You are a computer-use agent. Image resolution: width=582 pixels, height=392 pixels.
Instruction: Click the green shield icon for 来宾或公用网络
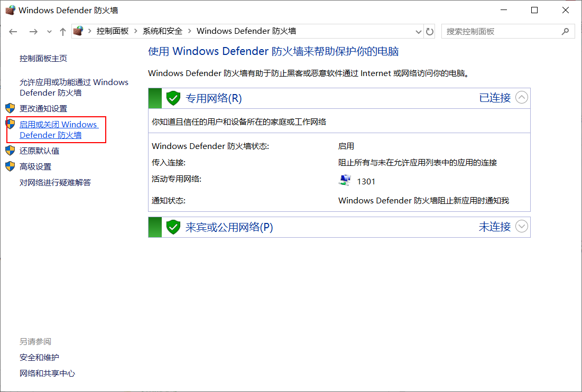click(173, 227)
